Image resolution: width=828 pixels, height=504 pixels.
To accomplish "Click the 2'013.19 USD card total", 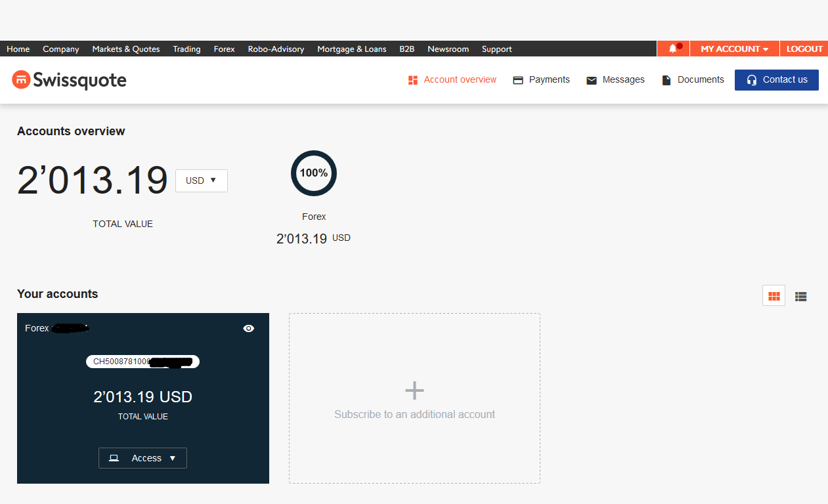I will click(142, 397).
